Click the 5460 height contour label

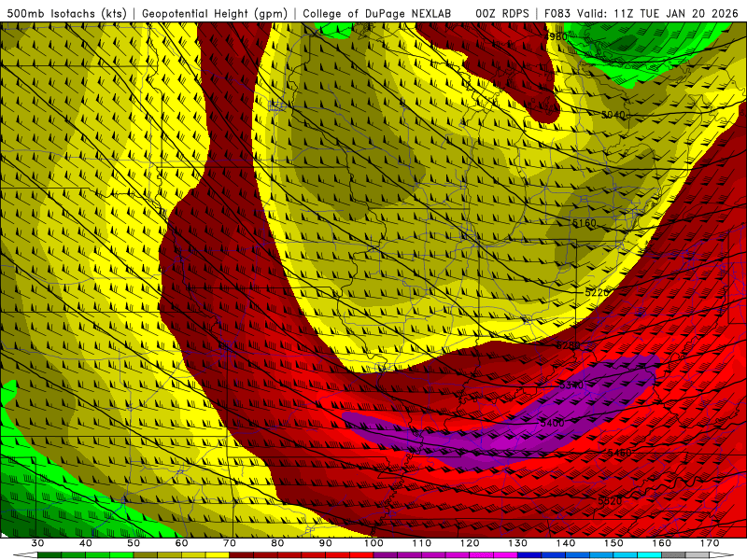(x=619, y=453)
